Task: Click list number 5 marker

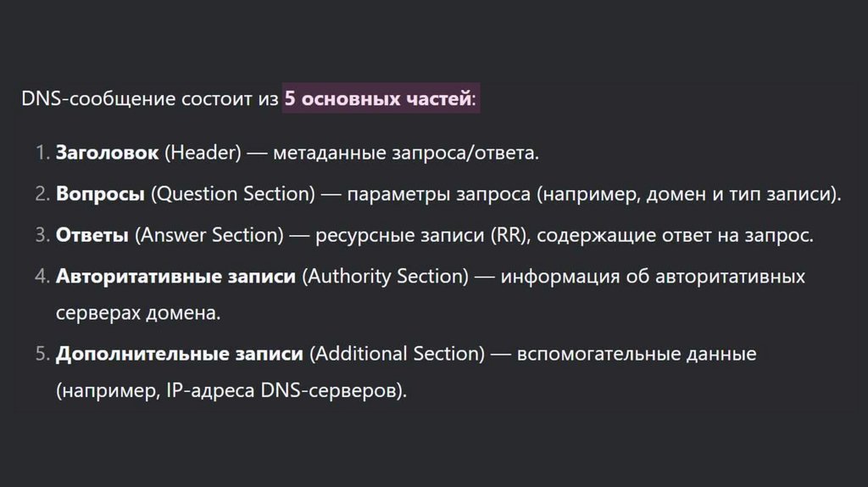Action: click(43, 354)
